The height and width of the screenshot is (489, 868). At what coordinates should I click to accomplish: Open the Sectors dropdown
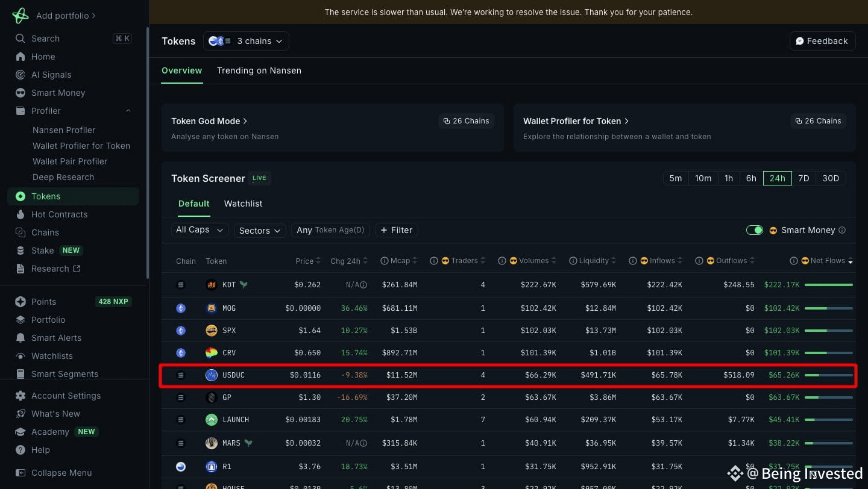tap(260, 230)
